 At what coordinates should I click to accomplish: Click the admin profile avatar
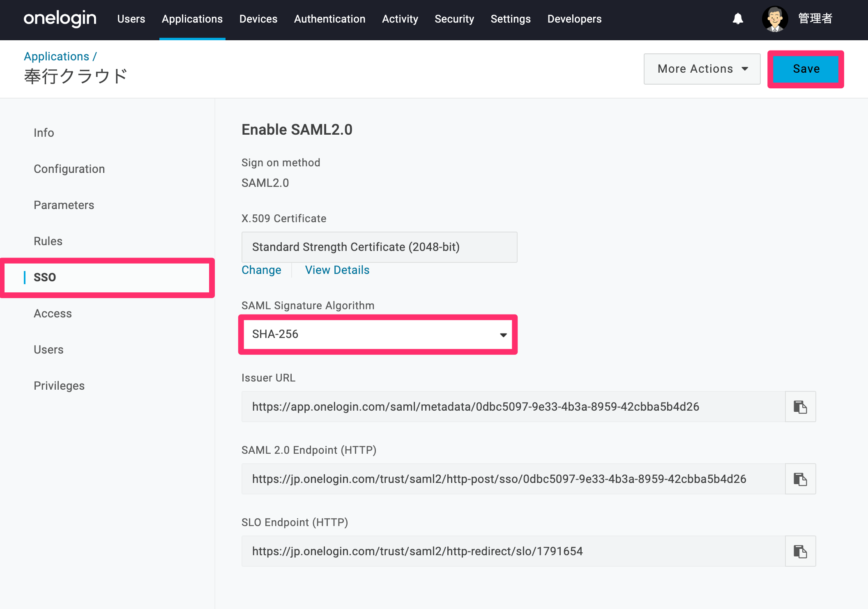coord(775,19)
